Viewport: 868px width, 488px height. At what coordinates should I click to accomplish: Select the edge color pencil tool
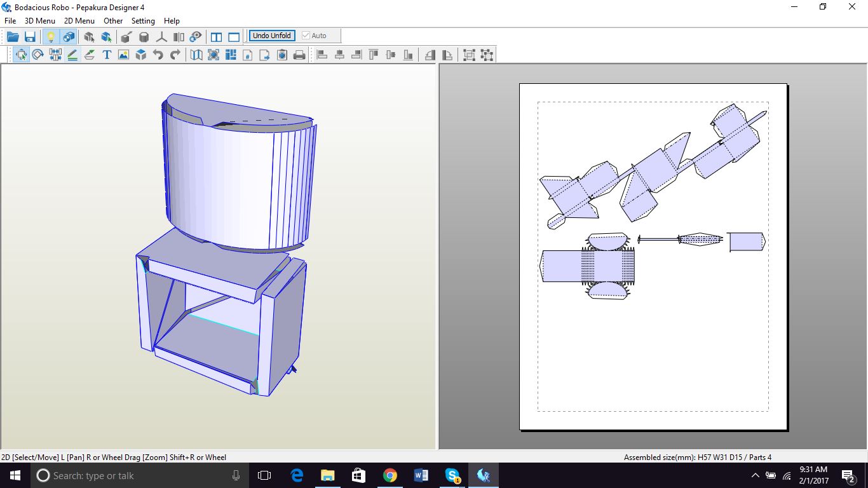pos(72,55)
